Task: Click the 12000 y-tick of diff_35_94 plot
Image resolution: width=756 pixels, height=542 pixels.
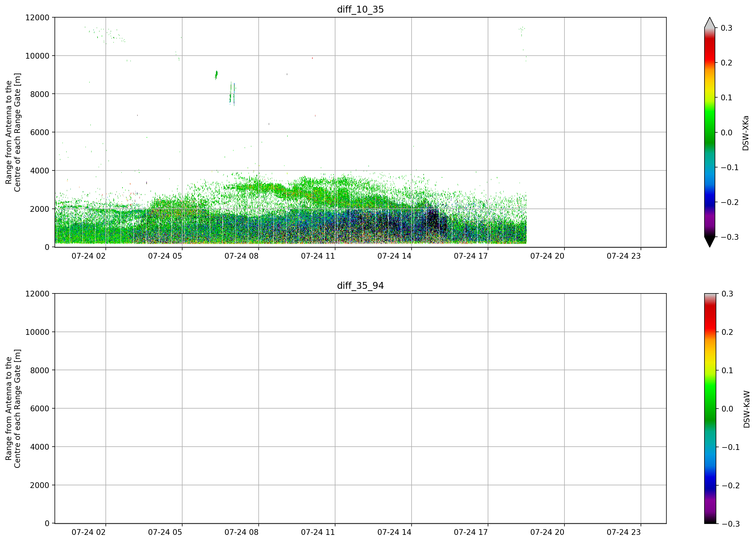Action: 37,294
